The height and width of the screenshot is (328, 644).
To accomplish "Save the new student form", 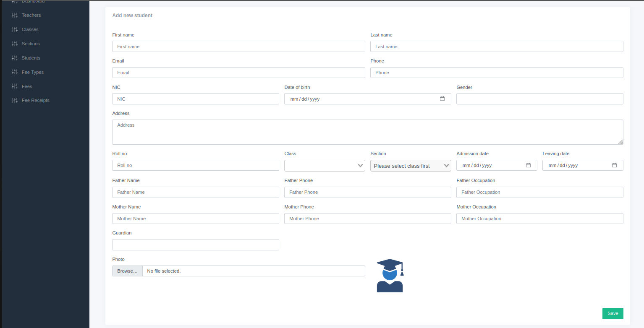I will (x=613, y=313).
